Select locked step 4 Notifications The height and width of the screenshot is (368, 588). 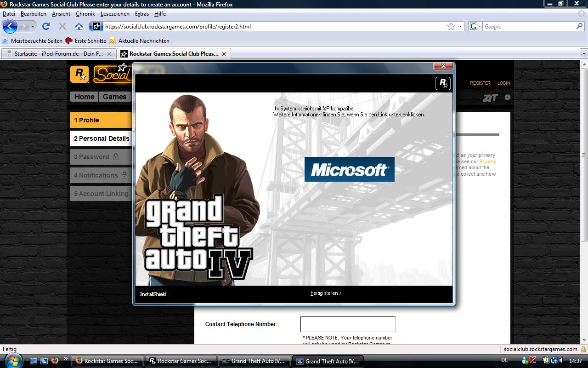click(x=102, y=175)
